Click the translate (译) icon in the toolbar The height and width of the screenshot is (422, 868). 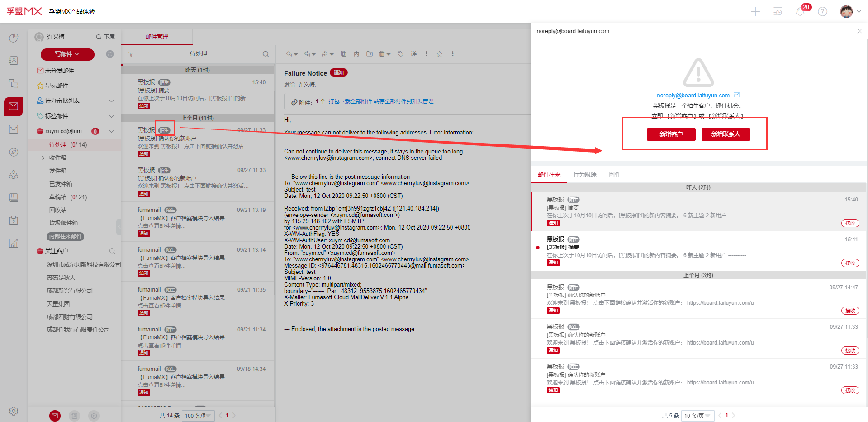pos(413,54)
